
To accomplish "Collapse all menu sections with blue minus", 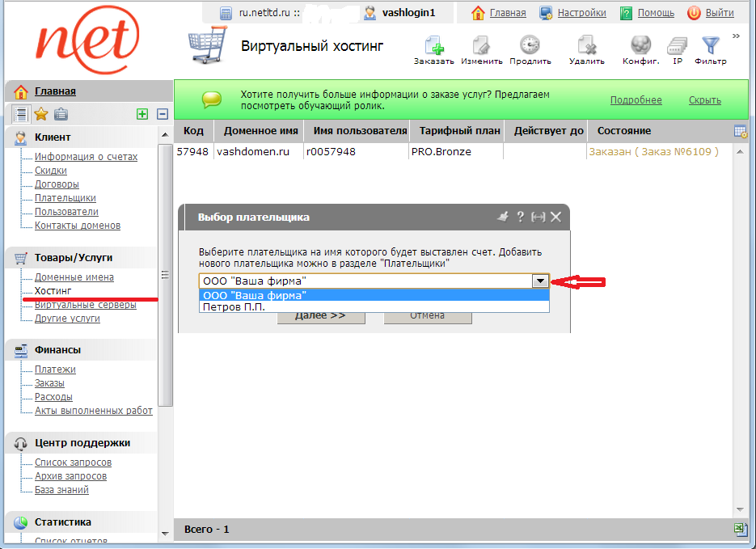I will pyautogui.click(x=162, y=115).
